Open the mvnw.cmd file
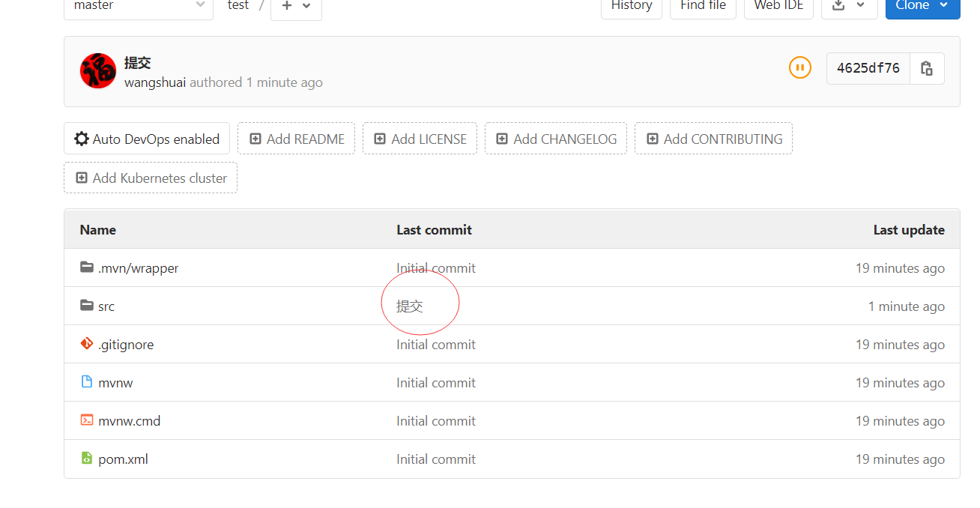The image size is (980, 508). point(129,420)
